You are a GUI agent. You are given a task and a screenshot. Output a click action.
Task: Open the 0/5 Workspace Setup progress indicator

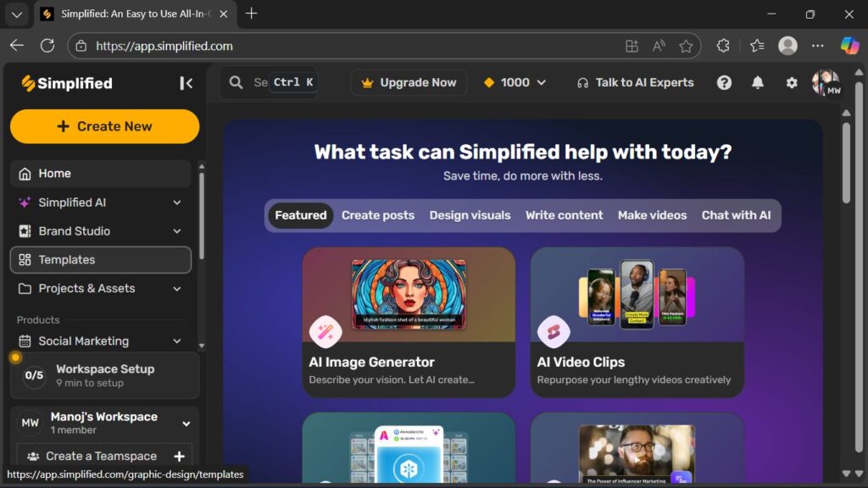[x=34, y=375]
